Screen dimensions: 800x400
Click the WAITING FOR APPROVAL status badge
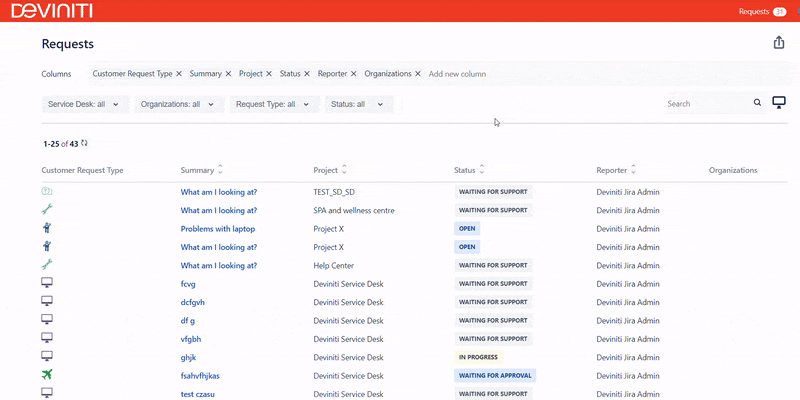pyautogui.click(x=495, y=376)
